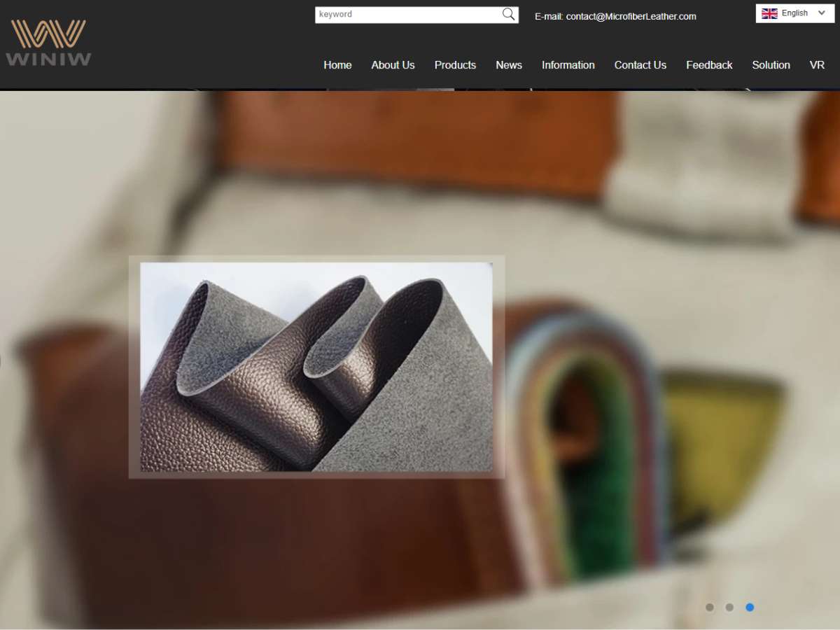The width and height of the screenshot is (840, 630).
Task: Open the About Us page
Action: 393,65
